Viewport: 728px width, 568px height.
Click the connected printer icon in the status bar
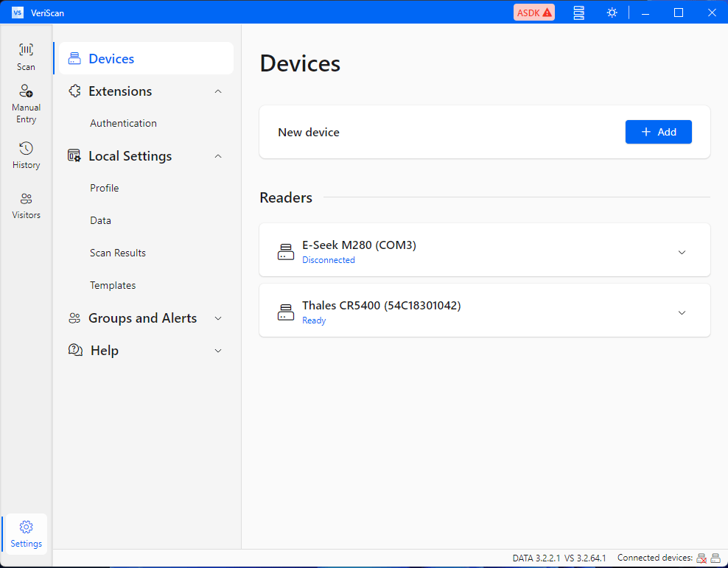pyautogui.click(x=715, y=558)
